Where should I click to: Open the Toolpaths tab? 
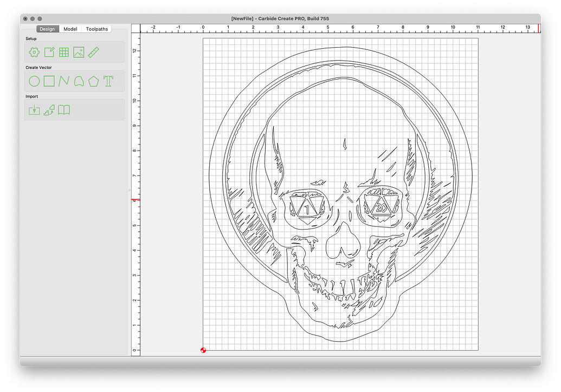(96, 29)
